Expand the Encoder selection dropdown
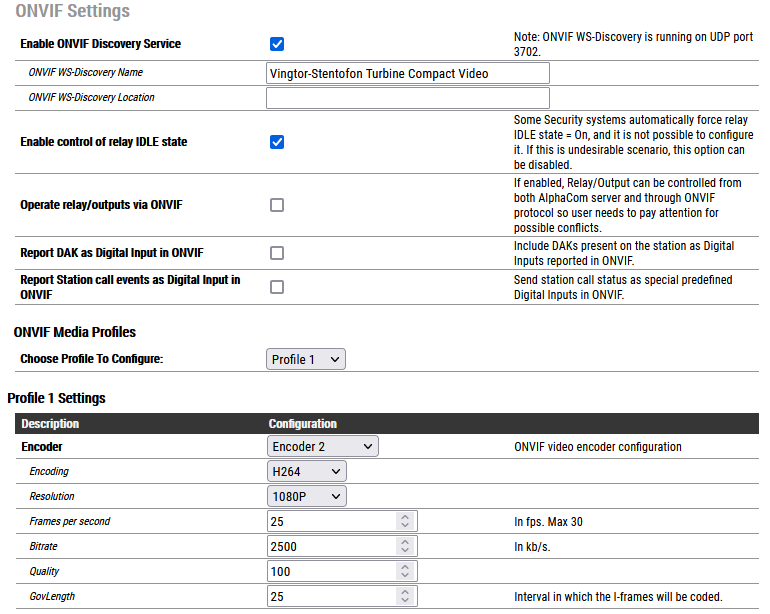Viewport: 770px width, 614px height. click(322, 446)
